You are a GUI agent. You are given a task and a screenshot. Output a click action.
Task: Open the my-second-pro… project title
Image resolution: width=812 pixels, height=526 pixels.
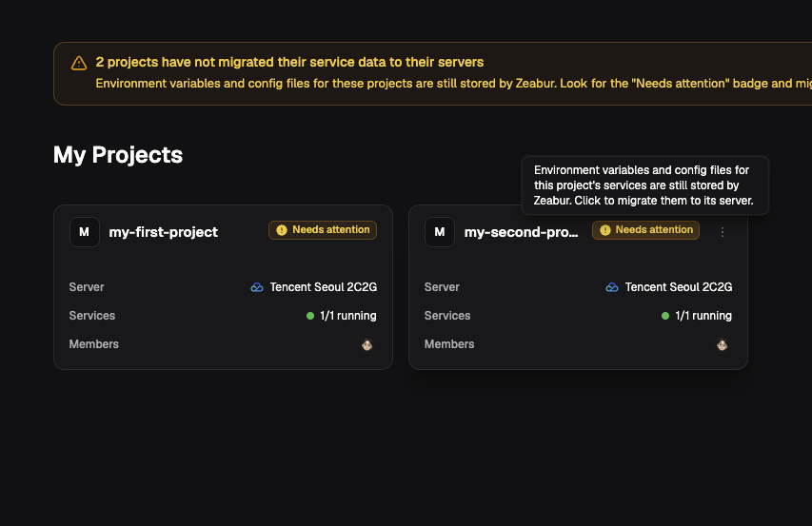[x=521, y=232]
